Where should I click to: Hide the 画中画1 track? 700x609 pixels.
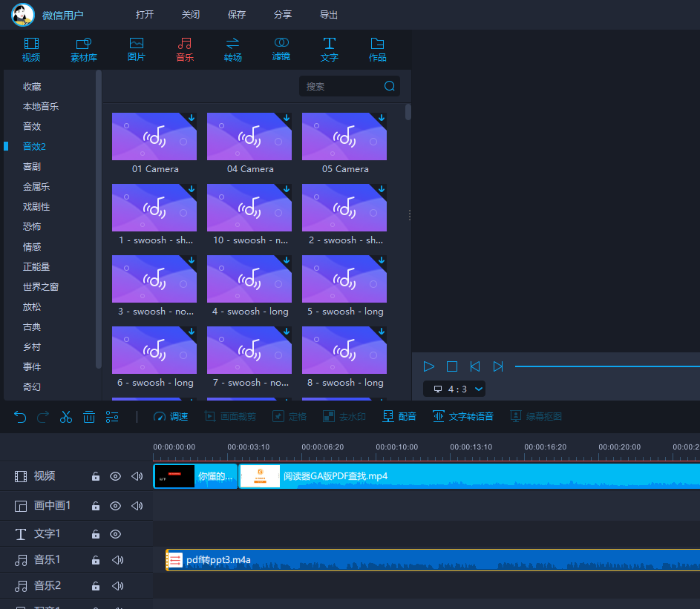(115, 506)
